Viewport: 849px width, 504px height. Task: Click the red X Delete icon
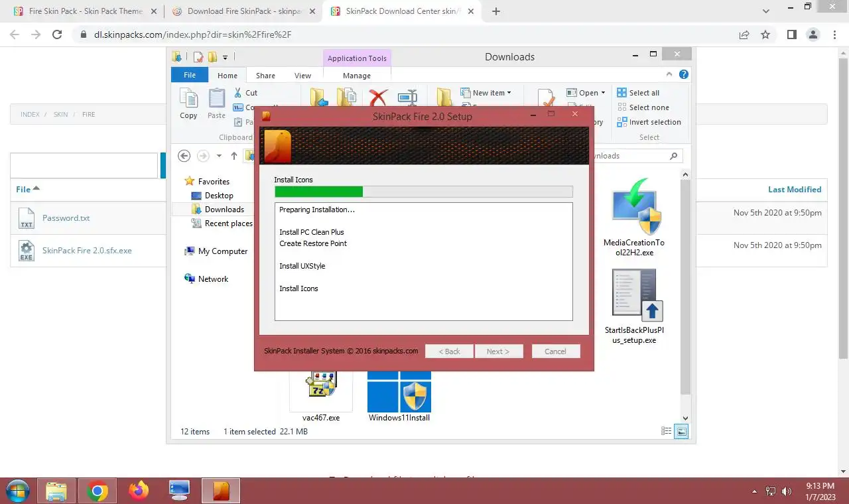click(378, 98)
